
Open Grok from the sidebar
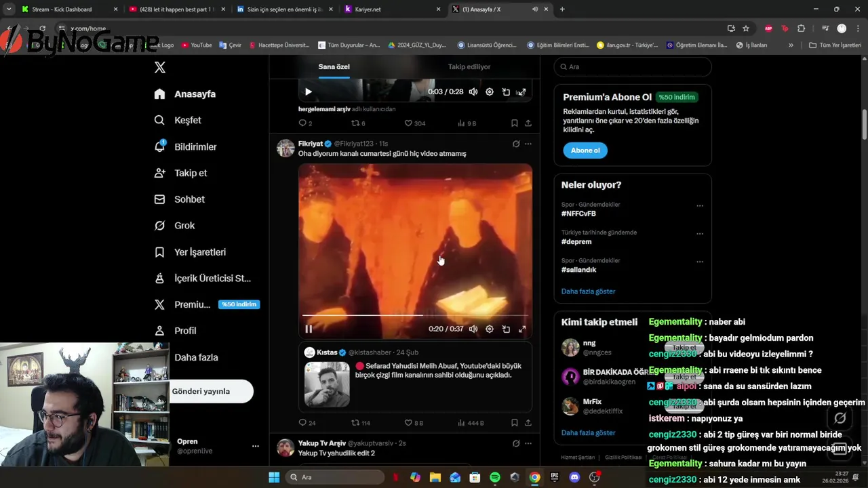pyautogui.click(x=174, y=226)
